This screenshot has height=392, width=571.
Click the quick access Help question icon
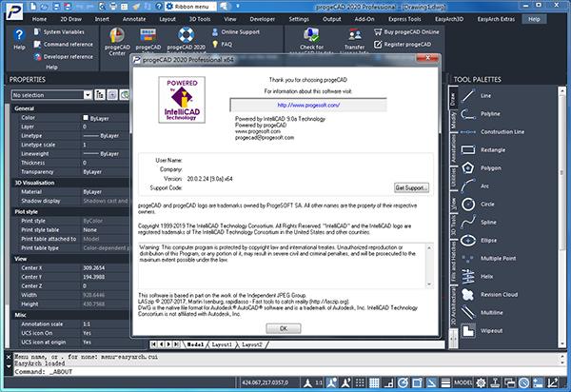pos(159,7)
